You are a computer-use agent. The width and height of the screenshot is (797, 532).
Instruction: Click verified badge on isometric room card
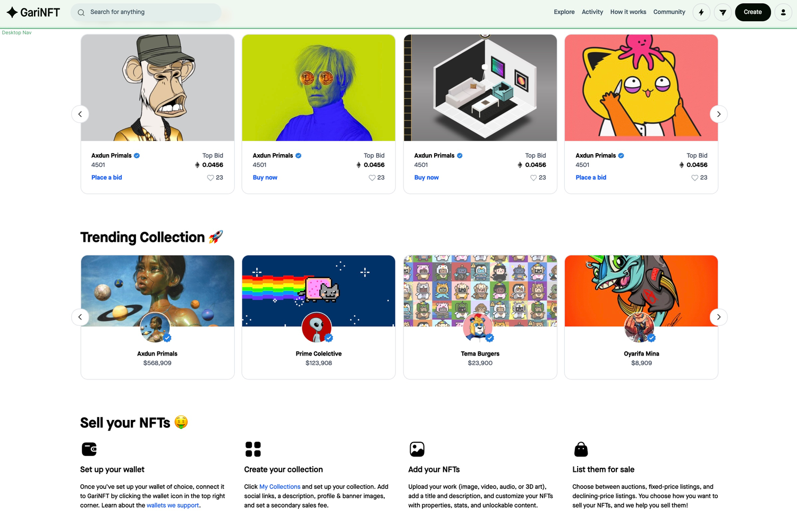[460, 156]
